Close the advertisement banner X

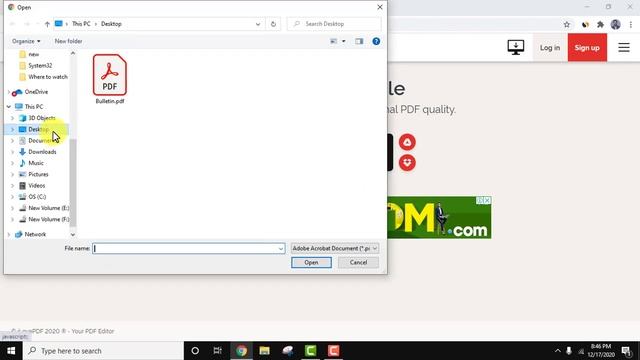click(x=487, y=200)
